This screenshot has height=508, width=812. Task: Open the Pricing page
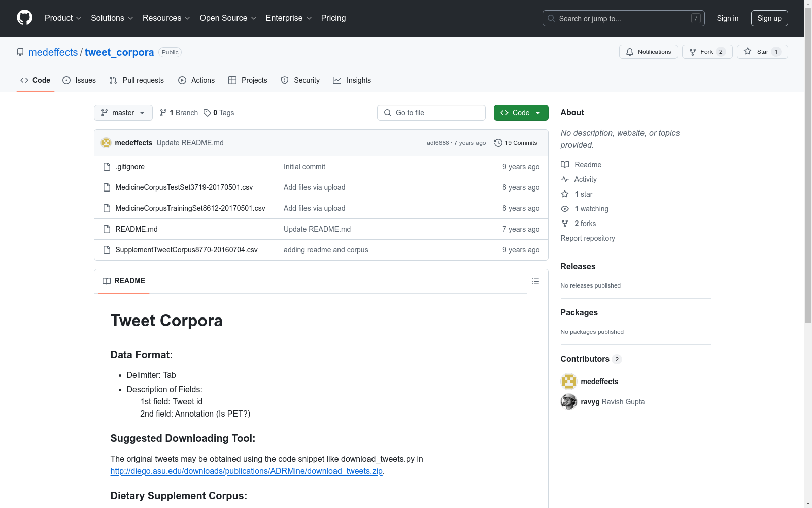(333, 18)
